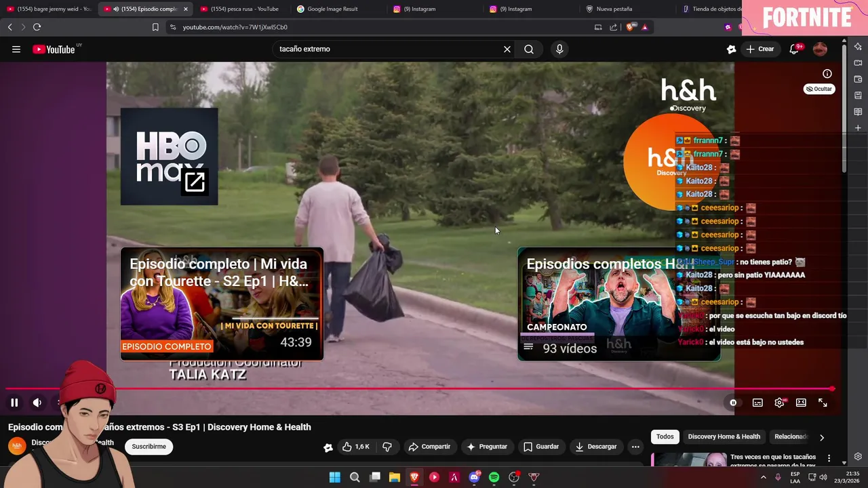868x488 pixels.
Task: Reload the page
Action: click(37, 27)
